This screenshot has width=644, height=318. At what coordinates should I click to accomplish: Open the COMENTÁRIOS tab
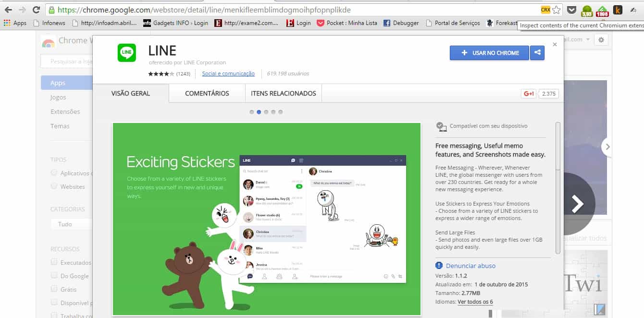pos(207,93)
